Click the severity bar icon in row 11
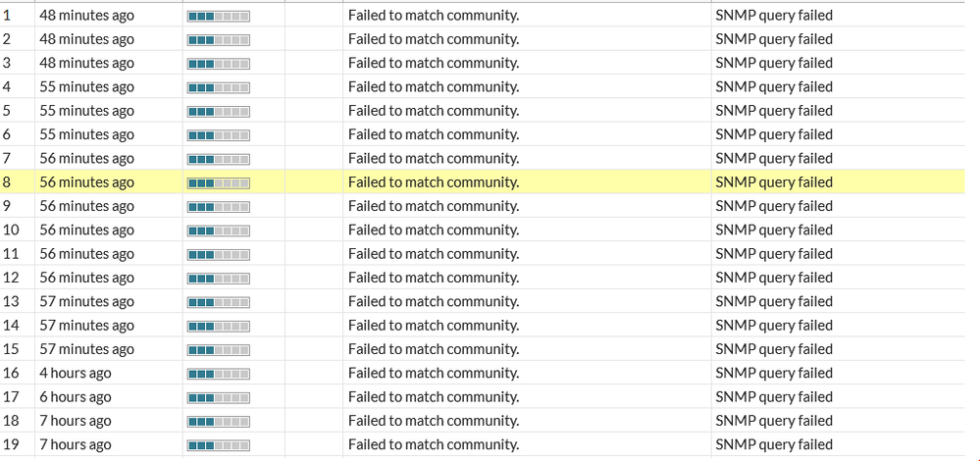 point(218,254)
